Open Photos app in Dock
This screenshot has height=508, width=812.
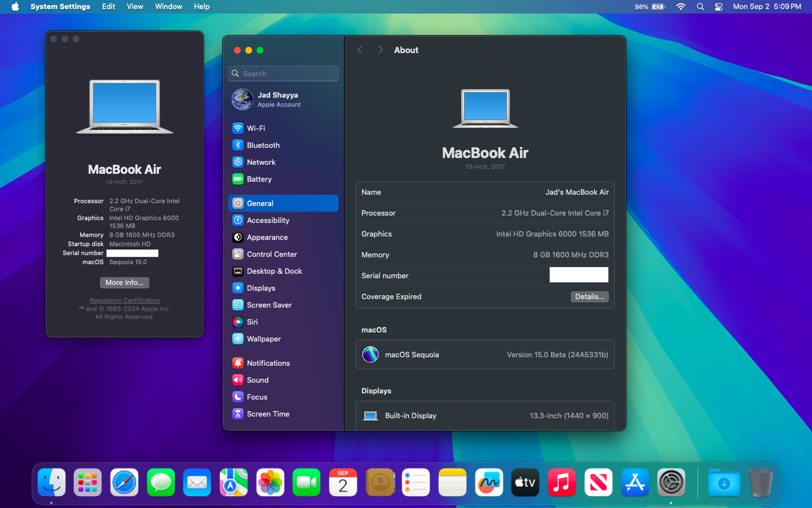click(x=270, y=483)
